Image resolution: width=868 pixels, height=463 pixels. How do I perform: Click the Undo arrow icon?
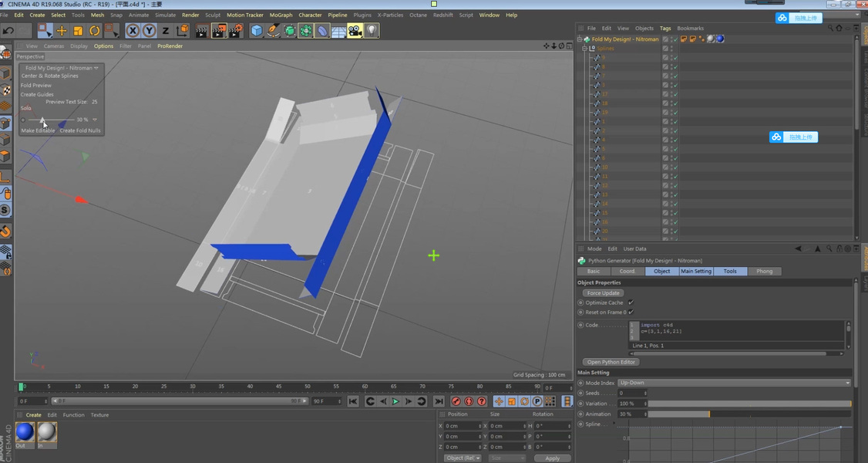(8, 30)
